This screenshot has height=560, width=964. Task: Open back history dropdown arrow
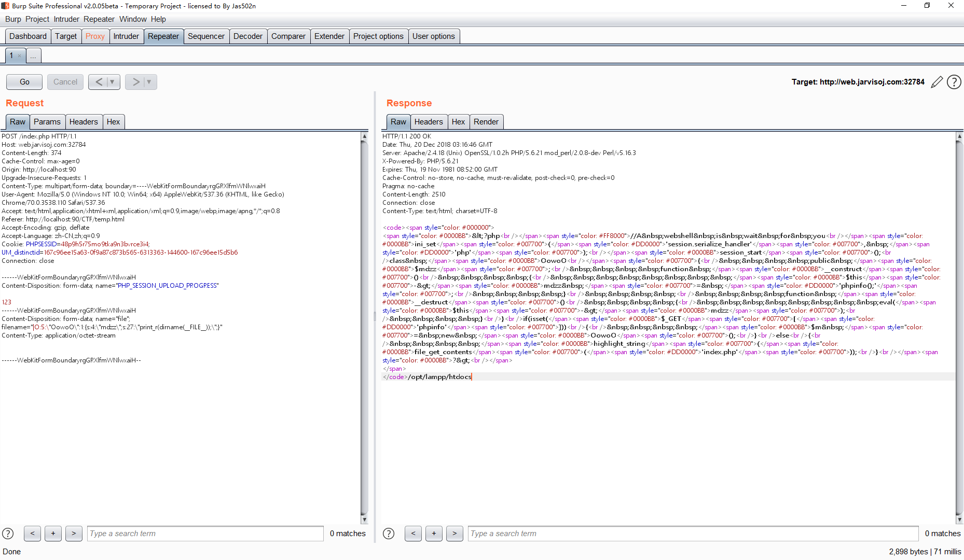click(x=113, y=82)
